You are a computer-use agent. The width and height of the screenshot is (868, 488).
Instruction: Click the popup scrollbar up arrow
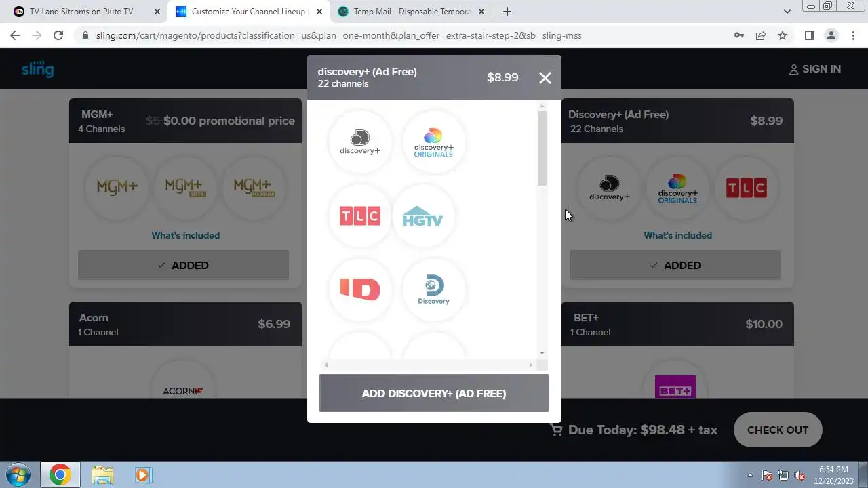[x=542, y=106]
